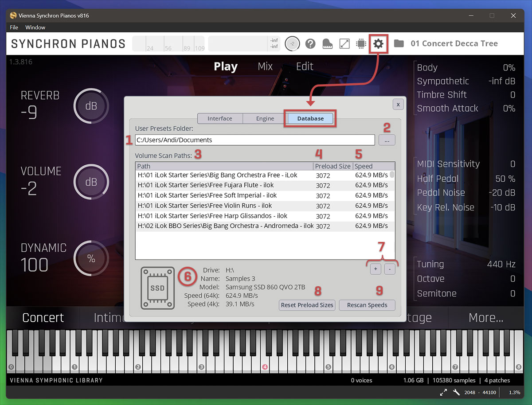Click the Half Pedal value 50 %
The image size is (532, 405).
[505, 179]
